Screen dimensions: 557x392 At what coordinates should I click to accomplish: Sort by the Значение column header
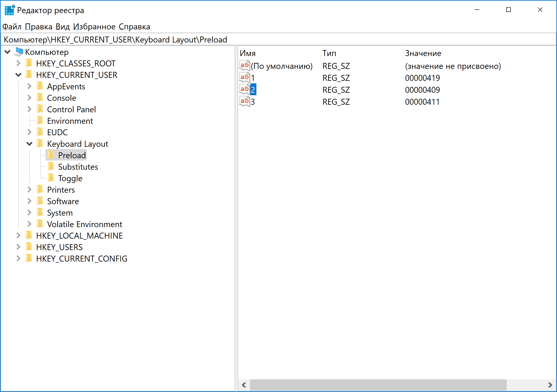[423, 53]
